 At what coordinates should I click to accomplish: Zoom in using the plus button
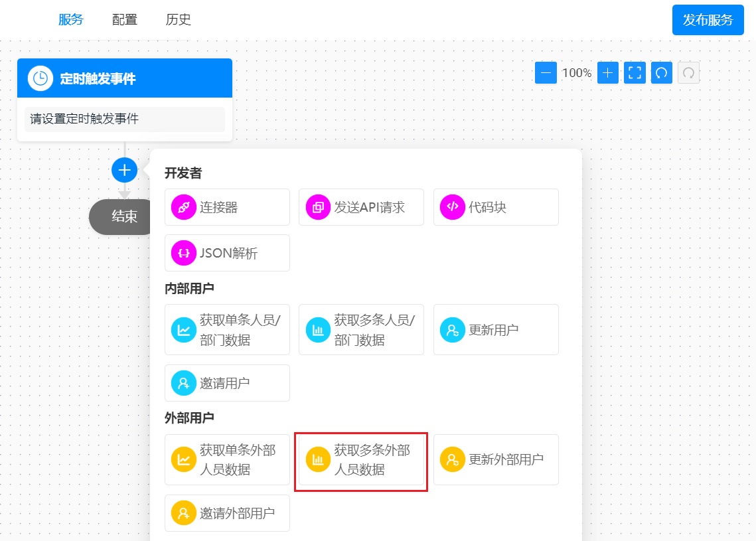(x=607, y=72)
